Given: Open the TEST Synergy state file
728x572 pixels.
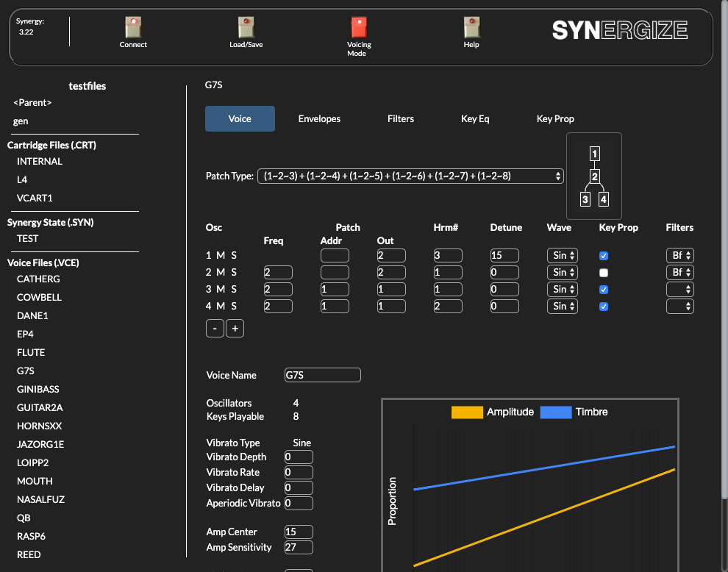Looking at the screenshot, I should [x=27, y=238].
